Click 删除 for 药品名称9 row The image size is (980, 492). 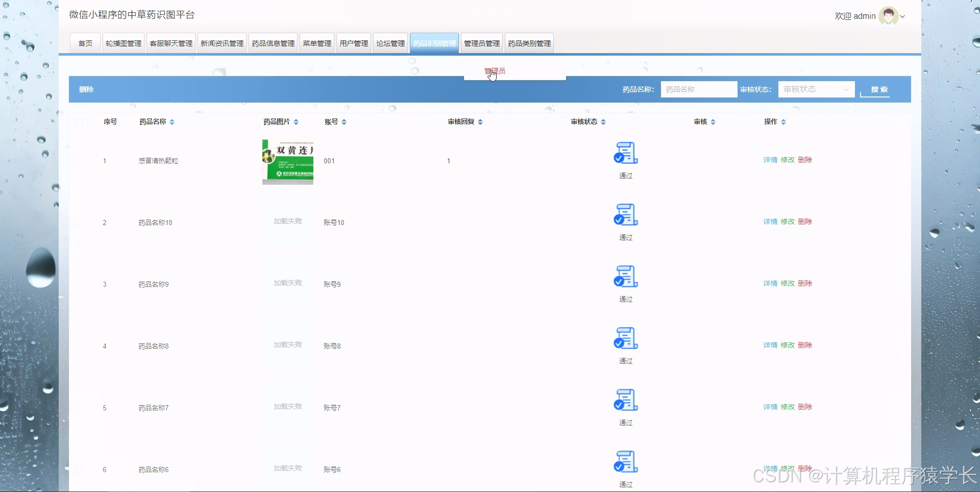805,283
